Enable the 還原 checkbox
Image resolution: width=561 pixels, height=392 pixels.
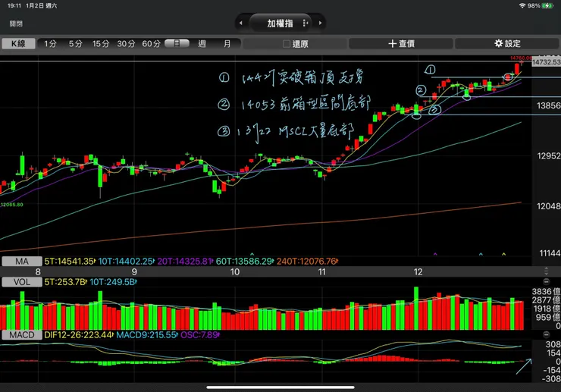coord(287,44)
